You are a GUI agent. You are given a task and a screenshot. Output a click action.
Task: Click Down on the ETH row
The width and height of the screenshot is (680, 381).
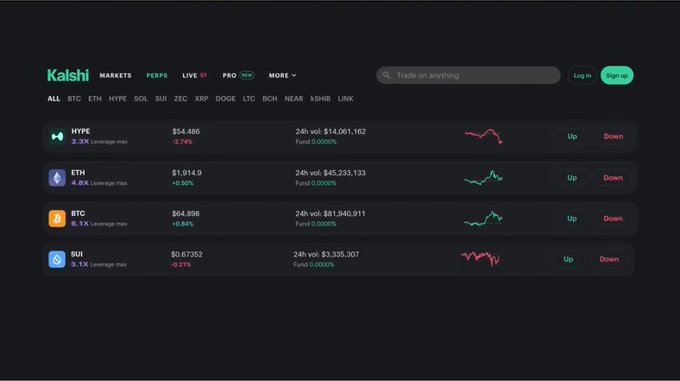coord(613,178)
